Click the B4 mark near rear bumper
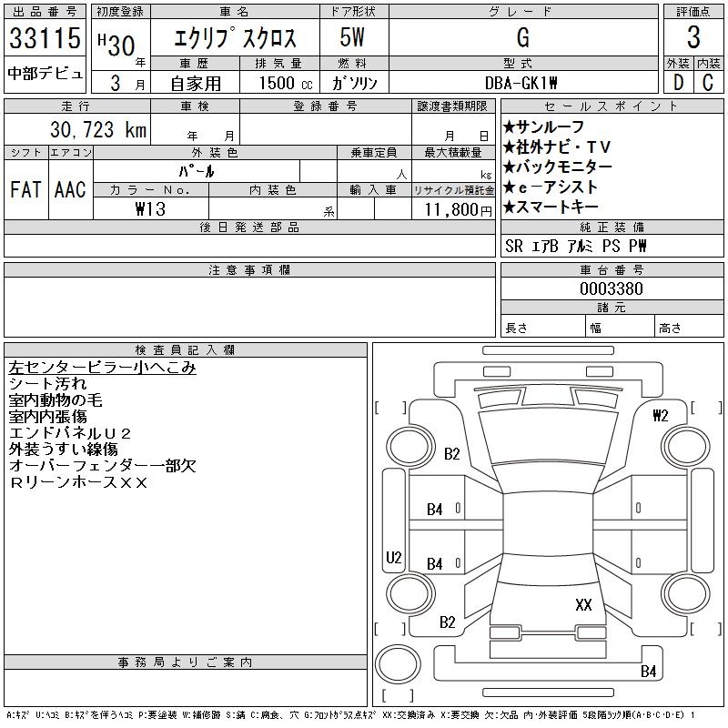 pyautogui.click(x=648, y=672)
